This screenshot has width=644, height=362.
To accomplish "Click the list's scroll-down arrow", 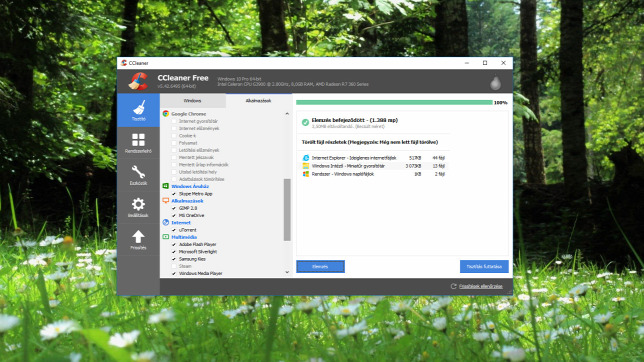I will [287, 272].
